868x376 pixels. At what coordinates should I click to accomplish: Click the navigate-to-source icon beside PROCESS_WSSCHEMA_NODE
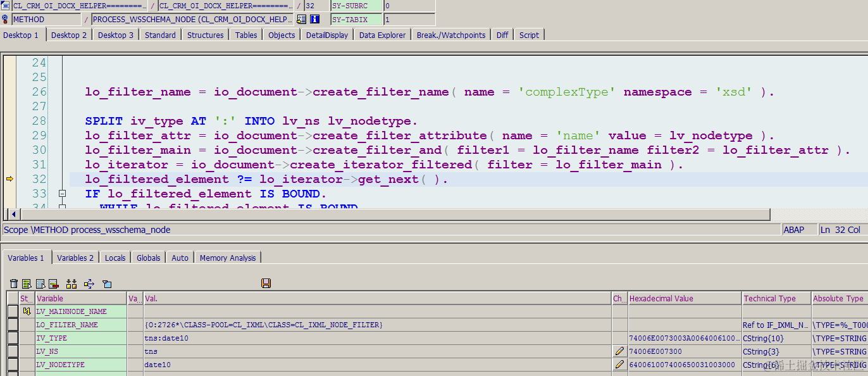tap(302, 20)
